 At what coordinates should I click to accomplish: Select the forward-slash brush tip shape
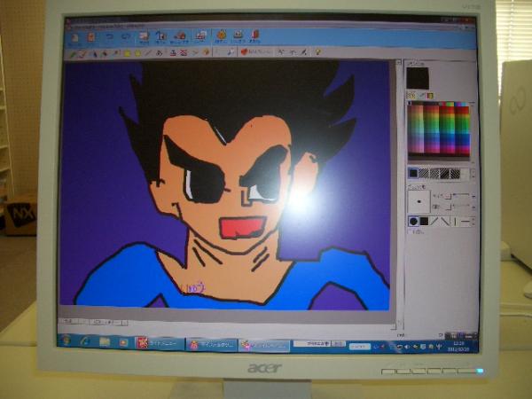[x=434, y=222]
